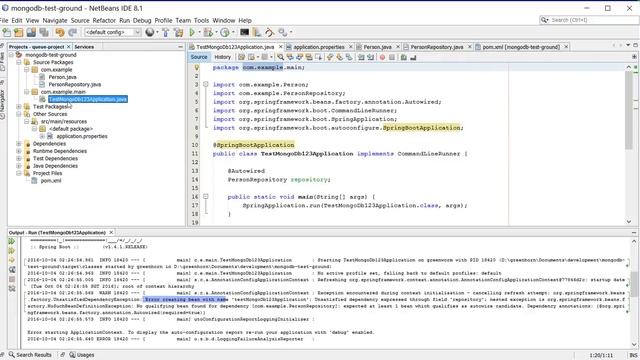The height and width of the screenshot is (360, 640).
Task: Run the project with green play icon
Action: coord(192,32)
